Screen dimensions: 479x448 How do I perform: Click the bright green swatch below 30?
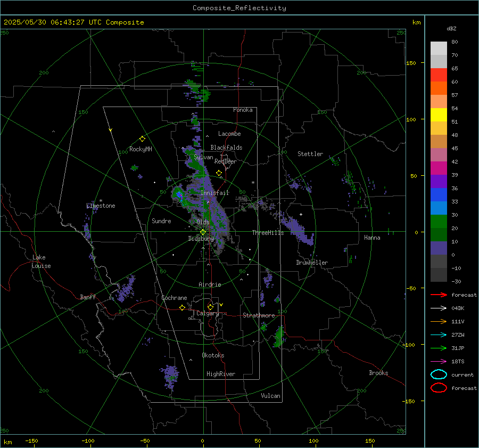(x=439, y=221)
